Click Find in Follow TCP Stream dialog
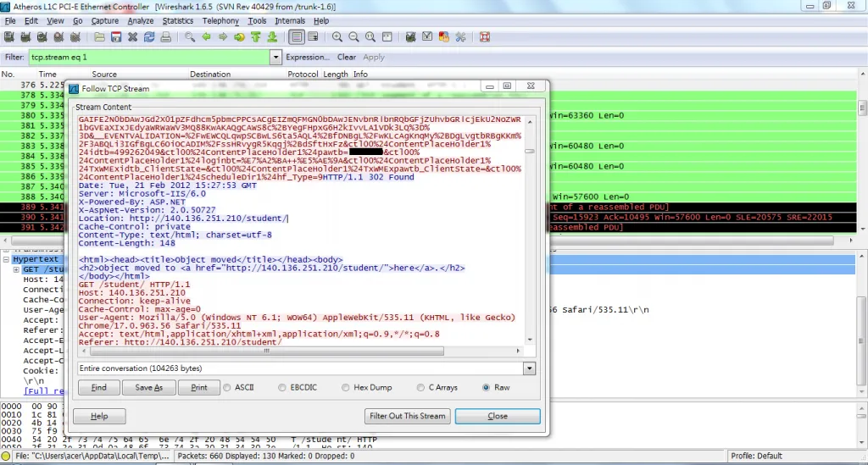The width and height of the screenshot is (868, 465). (98, 388)
